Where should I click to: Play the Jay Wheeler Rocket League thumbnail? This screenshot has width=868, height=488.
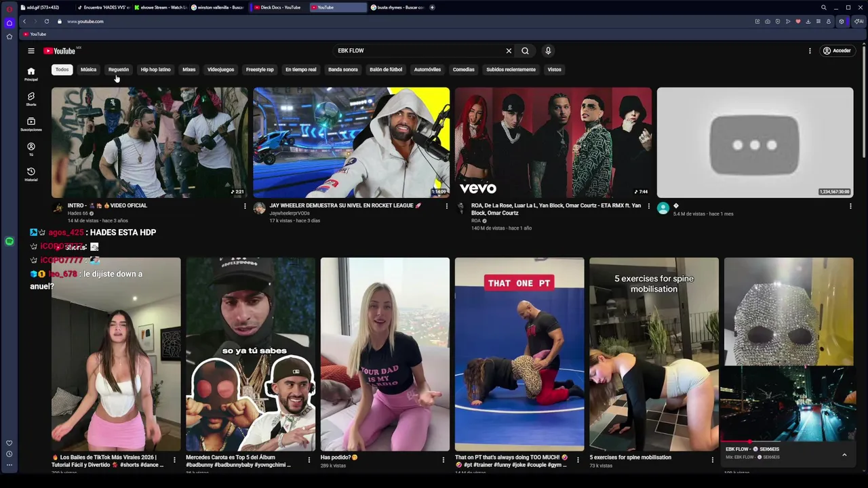351,142
